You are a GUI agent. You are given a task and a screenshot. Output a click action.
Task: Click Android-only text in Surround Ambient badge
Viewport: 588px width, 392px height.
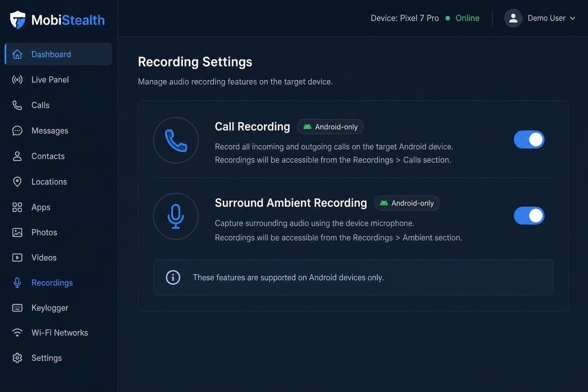click(413, 203)
